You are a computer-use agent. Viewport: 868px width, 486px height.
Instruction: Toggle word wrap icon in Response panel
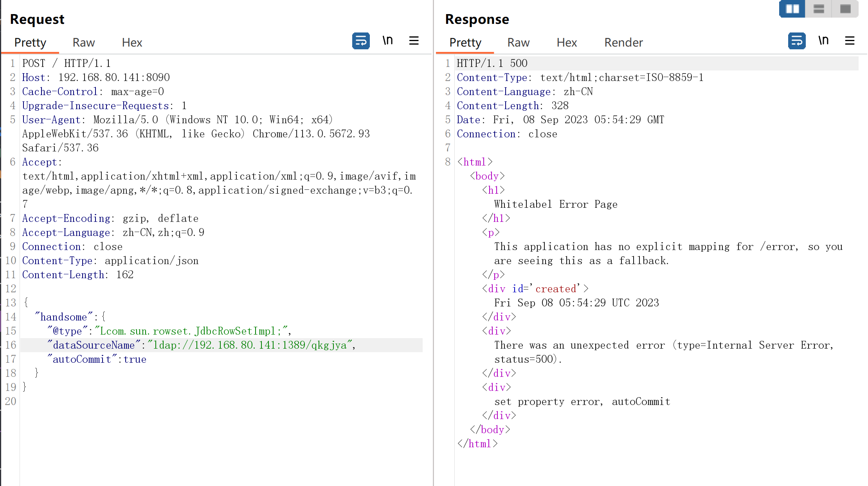pyautogui.click(x=797, y=41)
